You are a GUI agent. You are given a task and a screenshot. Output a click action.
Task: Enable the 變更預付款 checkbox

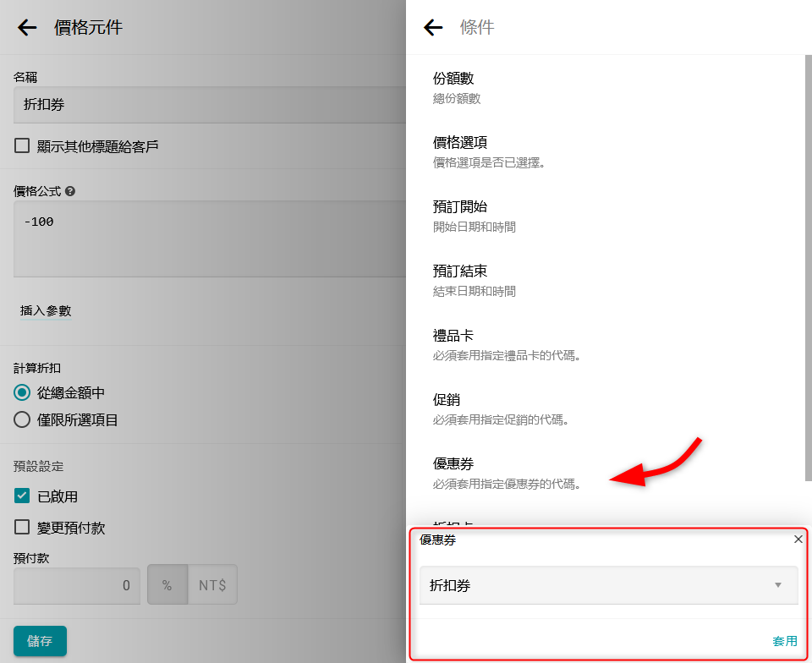[x=22, y=528]
